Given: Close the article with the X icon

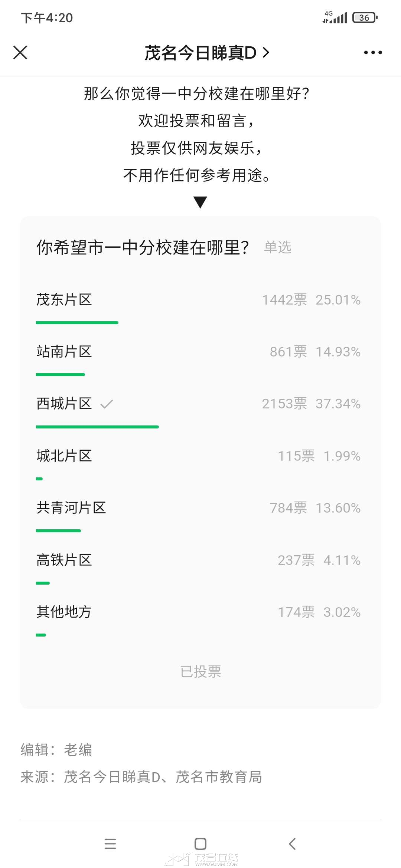Looking at the screenshot, I should [x=20, y=52].
